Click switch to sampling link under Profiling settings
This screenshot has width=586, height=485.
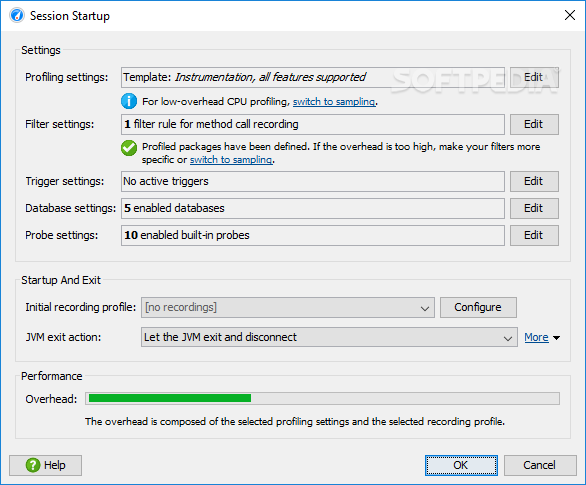tap(334, 102)
